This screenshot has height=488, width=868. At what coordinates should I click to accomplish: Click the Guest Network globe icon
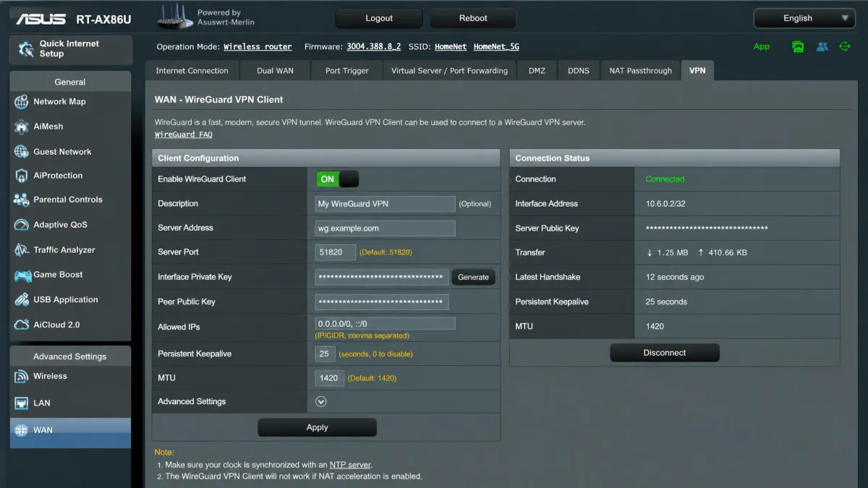pos(21,152)
